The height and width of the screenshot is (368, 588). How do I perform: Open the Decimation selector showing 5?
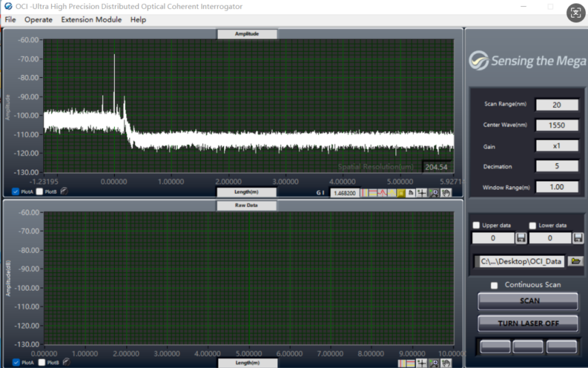tap(557, 167)
